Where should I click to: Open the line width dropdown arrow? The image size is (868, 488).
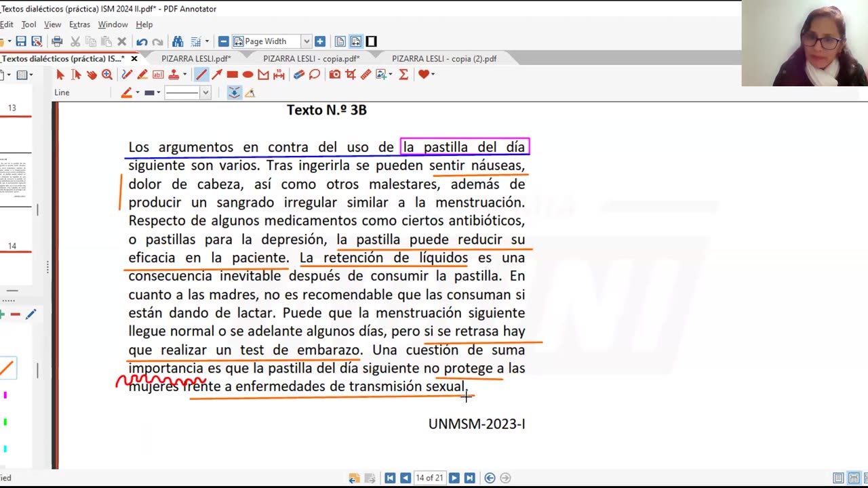click(158, 93)
